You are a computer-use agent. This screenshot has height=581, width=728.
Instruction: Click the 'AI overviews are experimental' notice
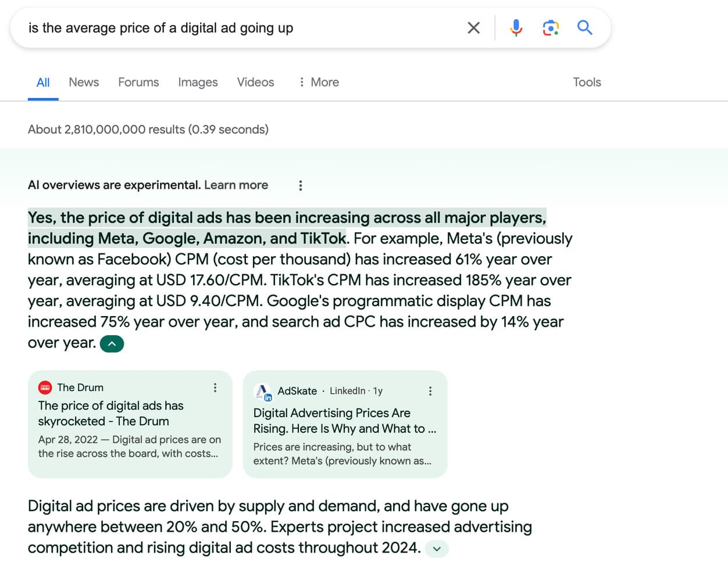[x=114, y=185]
